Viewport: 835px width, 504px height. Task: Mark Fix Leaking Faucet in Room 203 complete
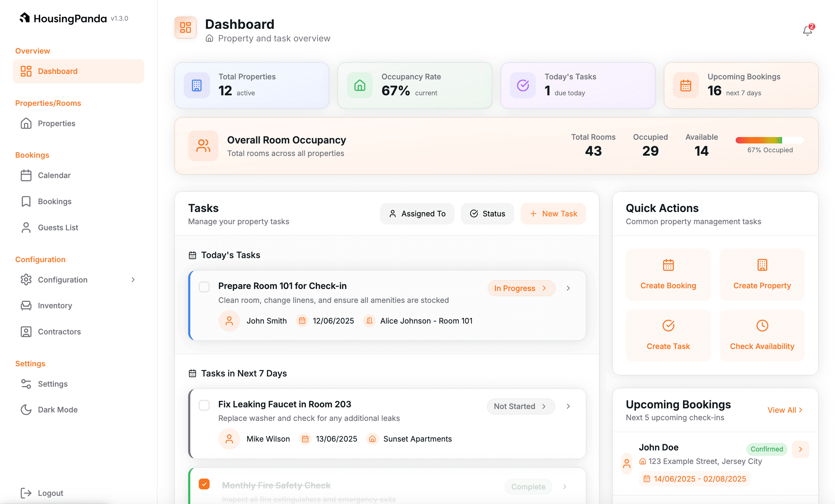[x=204, y=405]
